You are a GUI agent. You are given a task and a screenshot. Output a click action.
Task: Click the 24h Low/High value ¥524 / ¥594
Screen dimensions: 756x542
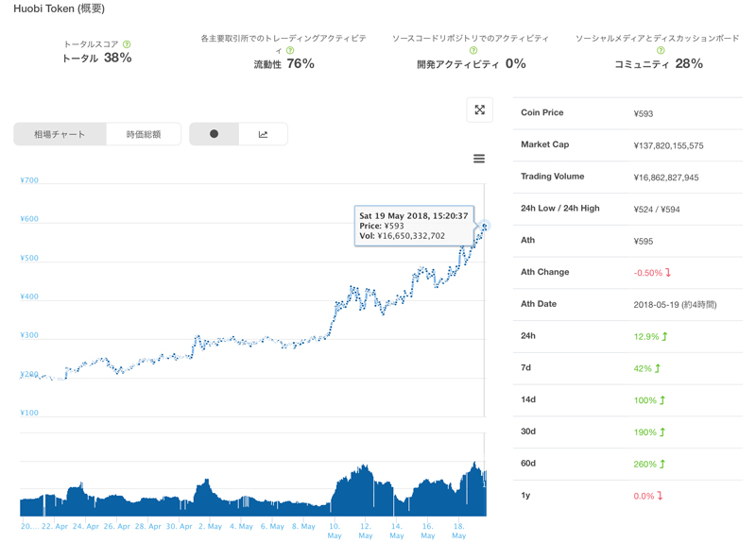[x=657, y=209]
